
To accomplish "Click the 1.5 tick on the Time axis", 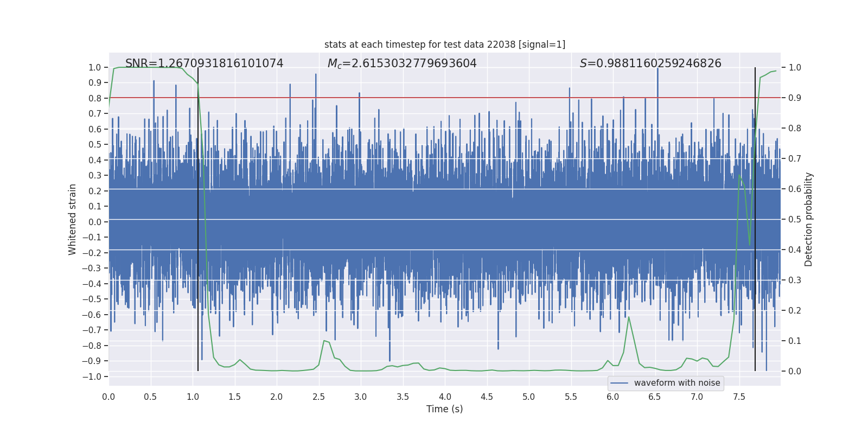I will coord(235,397).
